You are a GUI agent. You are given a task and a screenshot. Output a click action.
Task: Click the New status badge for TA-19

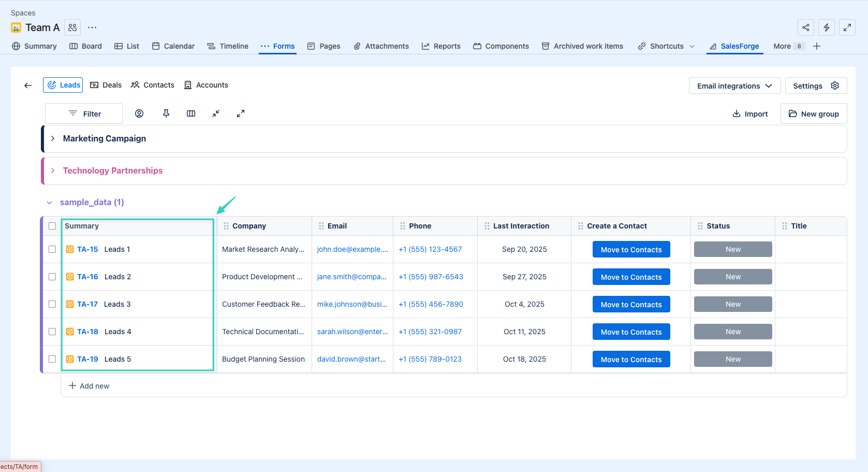tap(733, 359)
